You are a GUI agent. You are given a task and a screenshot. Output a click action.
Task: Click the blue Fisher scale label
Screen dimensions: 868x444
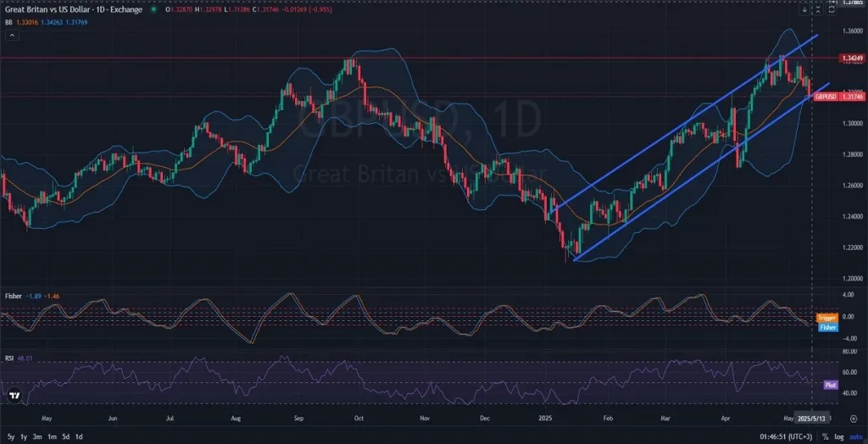828,327
